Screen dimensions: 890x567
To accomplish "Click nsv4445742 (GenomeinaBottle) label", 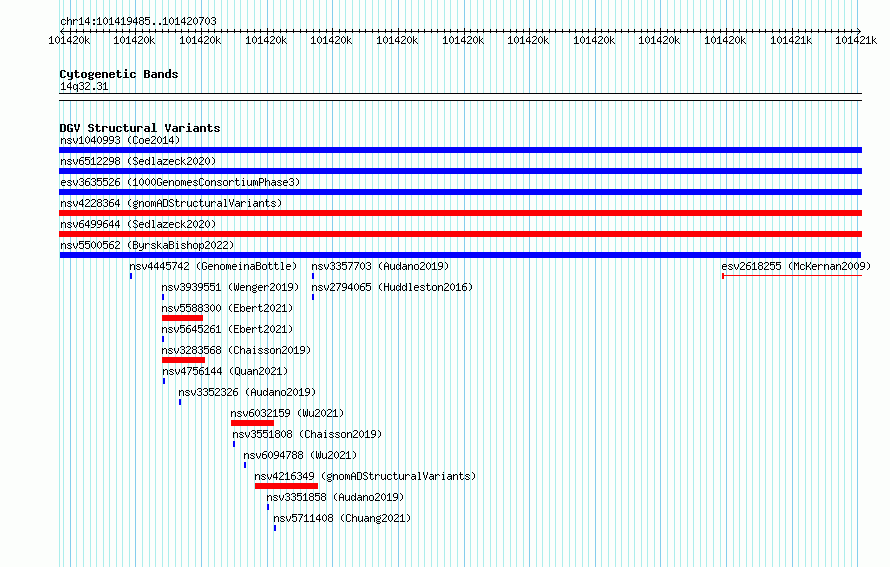I will (x=213, y=266).
